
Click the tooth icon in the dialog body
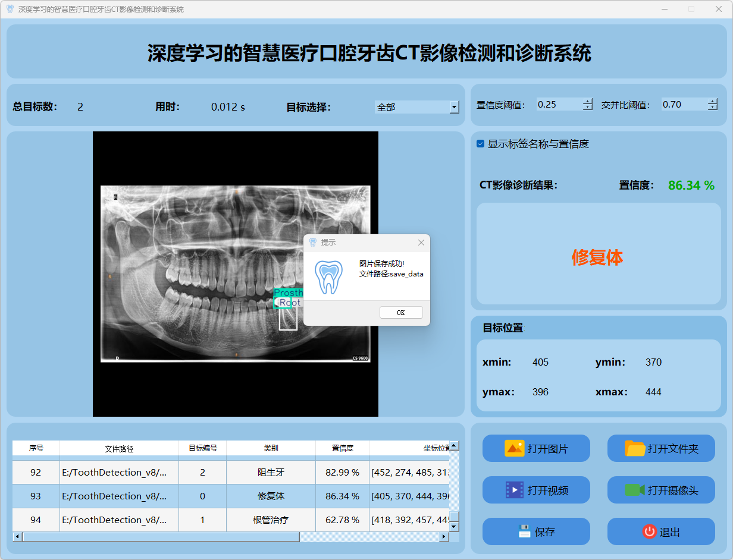[328, 277]
